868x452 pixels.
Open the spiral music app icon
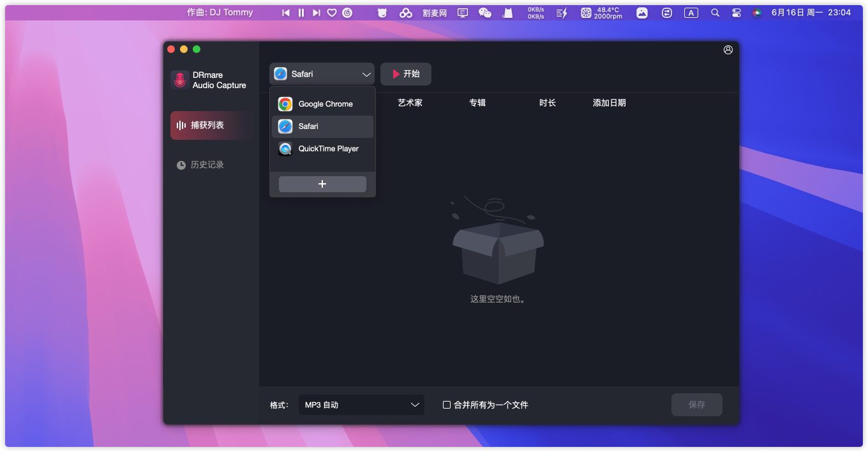[x=347, y=13]
